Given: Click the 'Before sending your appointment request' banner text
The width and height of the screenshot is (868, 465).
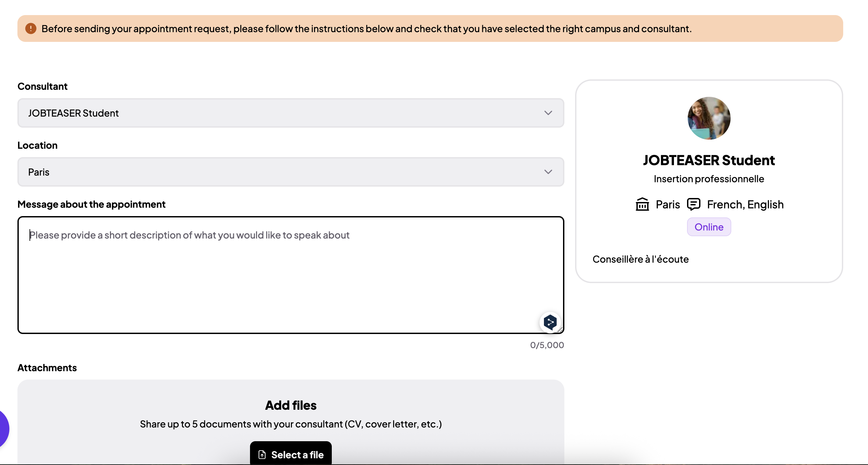Looking at the screenshot, I should click(367, 28).
